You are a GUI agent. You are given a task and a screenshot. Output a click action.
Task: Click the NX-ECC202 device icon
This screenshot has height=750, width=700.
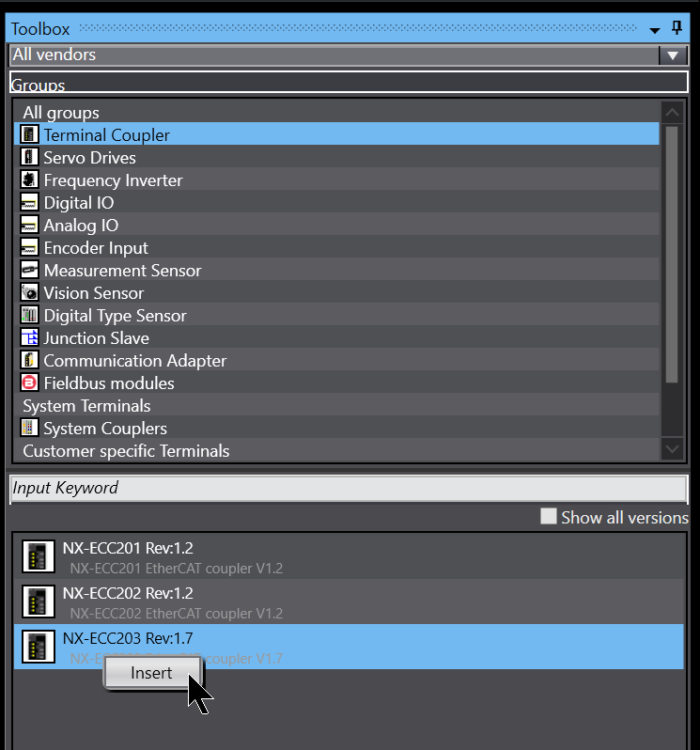(x=39, y=602)
